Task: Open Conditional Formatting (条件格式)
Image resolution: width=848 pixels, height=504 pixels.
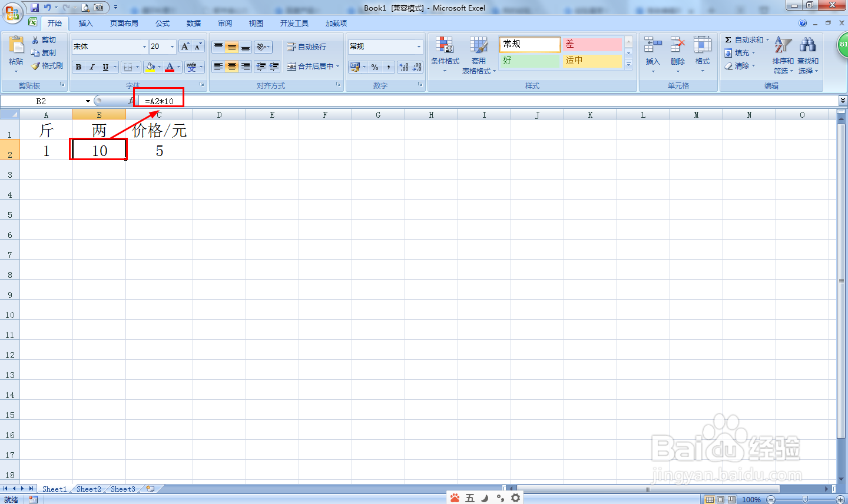Action: (x=445, y=54)
